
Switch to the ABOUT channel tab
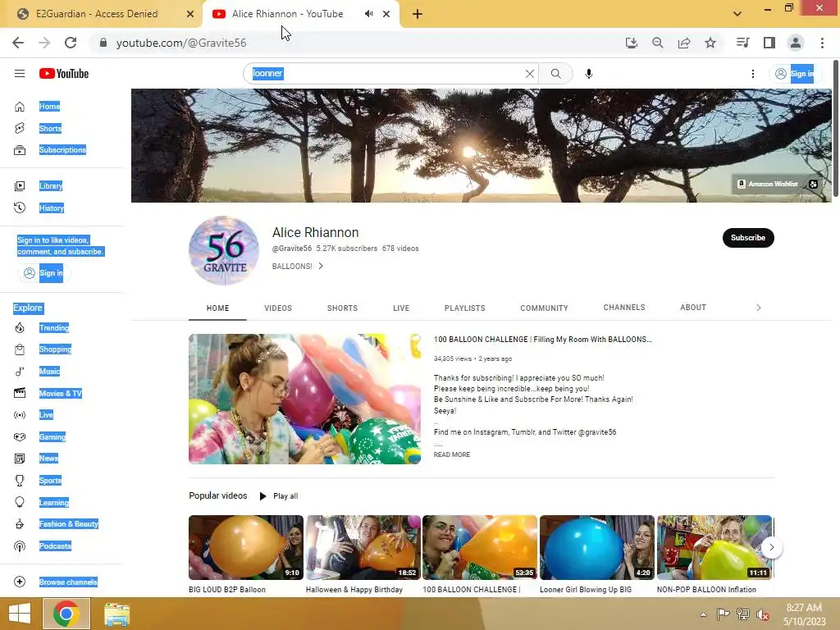[x=692, y=308]
